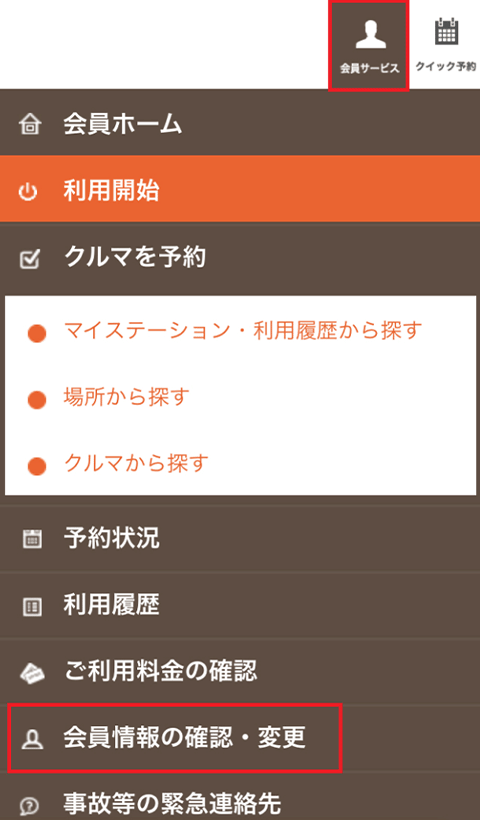Select the 会員情報の確認・変更 menu entry
The image size is (480, 820).
(175, 738)
